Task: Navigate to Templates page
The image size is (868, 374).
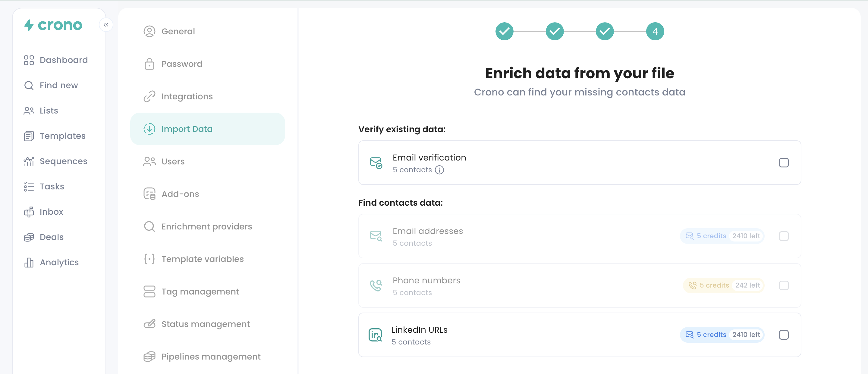Action: tap(62, 136)
